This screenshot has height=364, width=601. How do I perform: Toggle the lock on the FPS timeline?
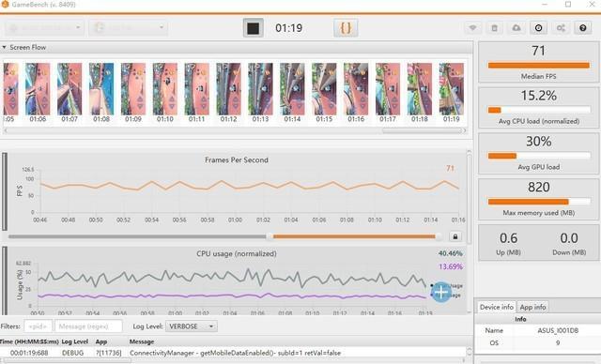point(455,236)
